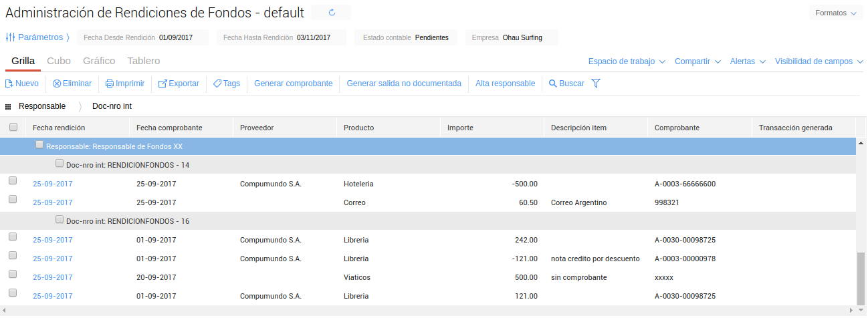
Task: Open the Visibilidad de campos dropdown
Action: coord(819,61)
